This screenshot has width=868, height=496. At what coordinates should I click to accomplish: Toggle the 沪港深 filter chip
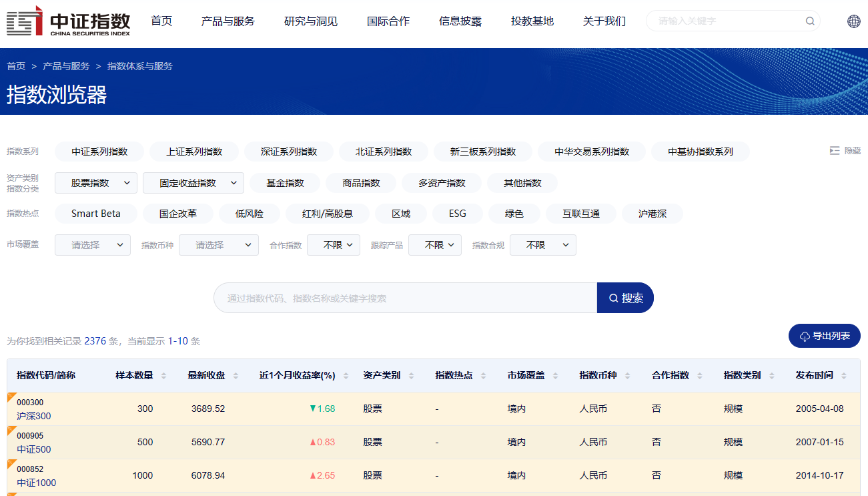pyautogui.click(x=652, y=214)
